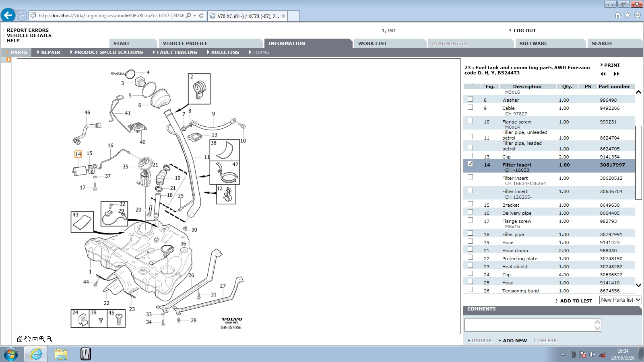Zoom in on the parts diagram
This screenshot has width=644, height=362.
pos(42,339)
